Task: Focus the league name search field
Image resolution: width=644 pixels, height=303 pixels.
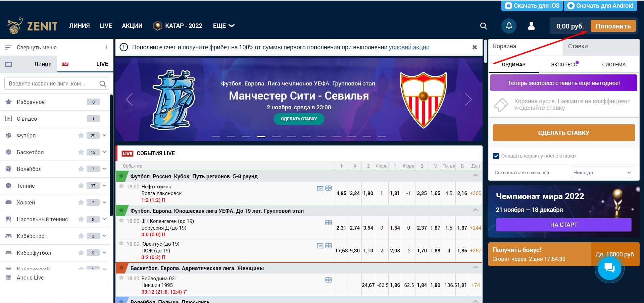Action: coord(52,83)
